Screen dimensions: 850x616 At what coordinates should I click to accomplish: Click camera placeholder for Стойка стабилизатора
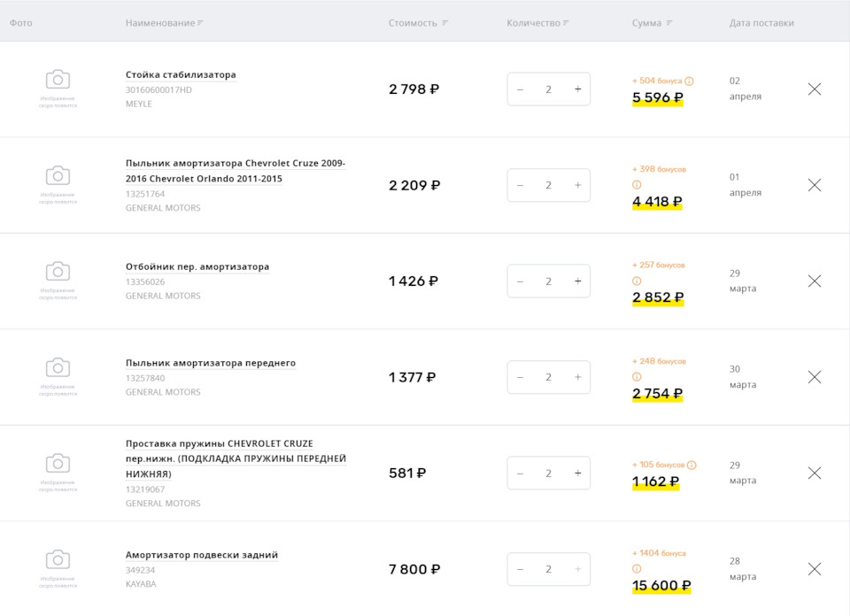pyautogui.click(x=58, y=81)
